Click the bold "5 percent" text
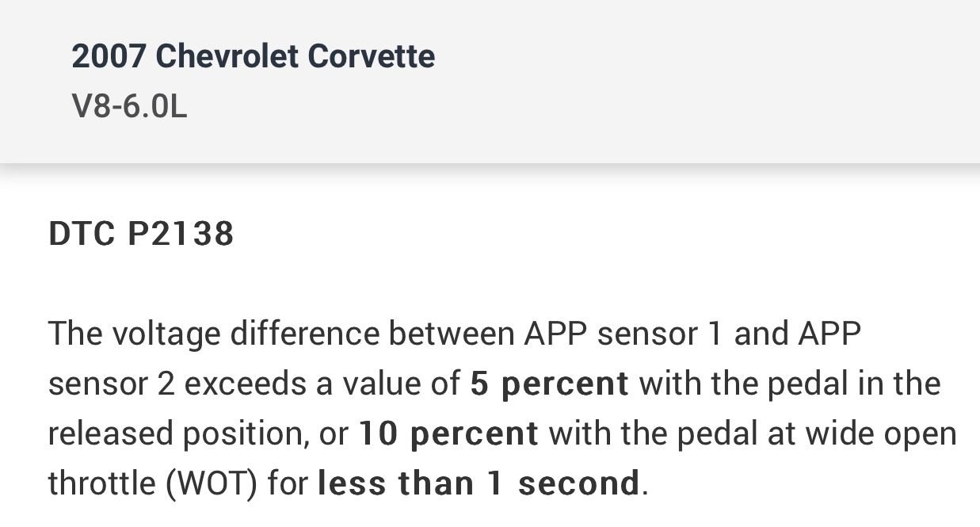The width and height of the screenshot is (980, 527). tap(549, 384)
